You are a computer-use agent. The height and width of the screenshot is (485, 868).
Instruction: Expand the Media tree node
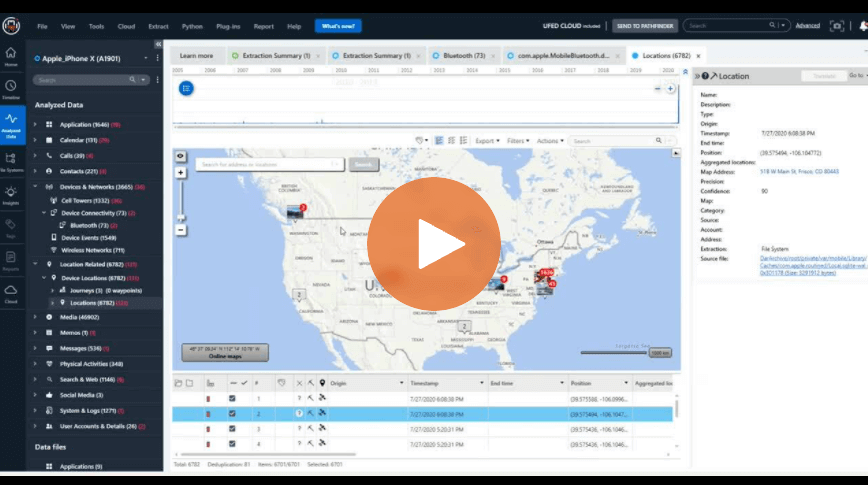click(x=35, y=317)
